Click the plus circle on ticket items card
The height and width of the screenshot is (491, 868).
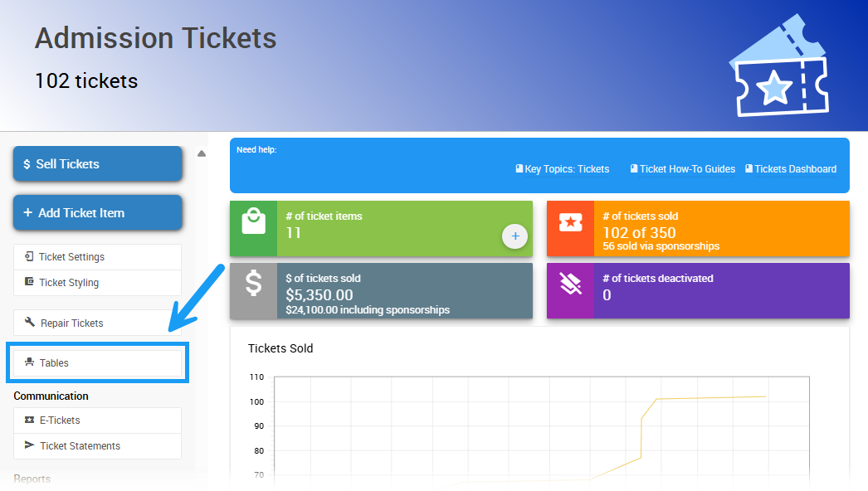pos(514,236)
